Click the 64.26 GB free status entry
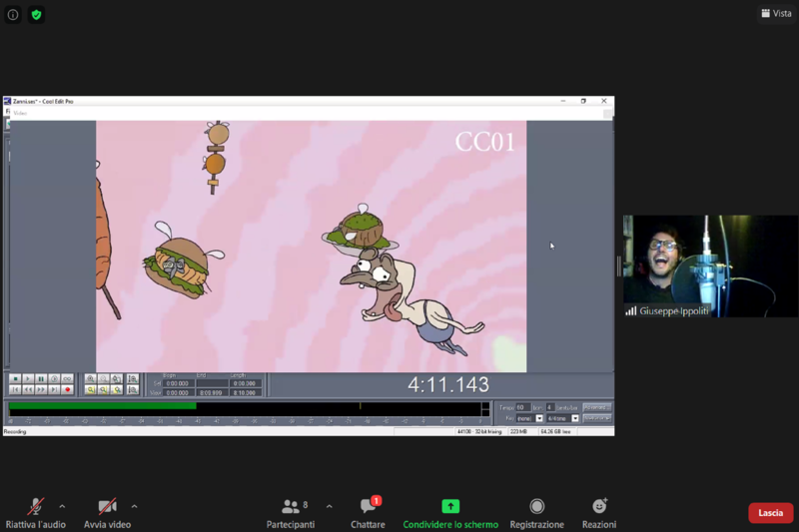Image resolution: width=799 pixels, height=532 pixels. [x=556, y=432]
